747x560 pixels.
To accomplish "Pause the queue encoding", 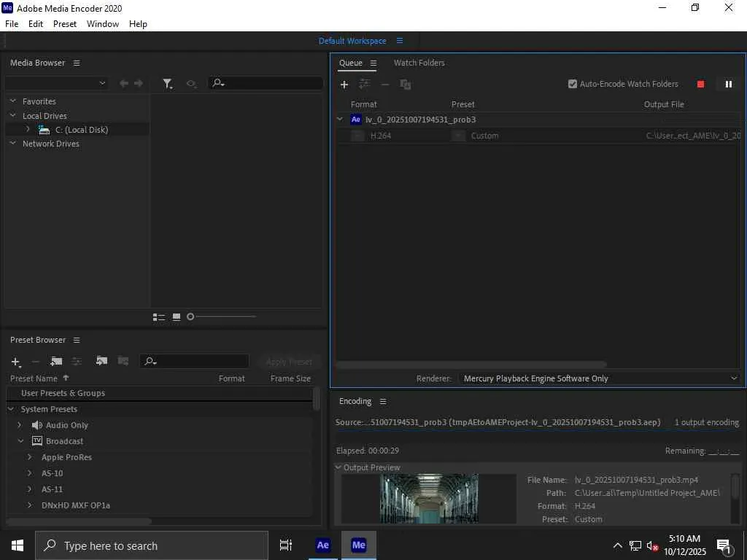I will (x=729, y=85).
